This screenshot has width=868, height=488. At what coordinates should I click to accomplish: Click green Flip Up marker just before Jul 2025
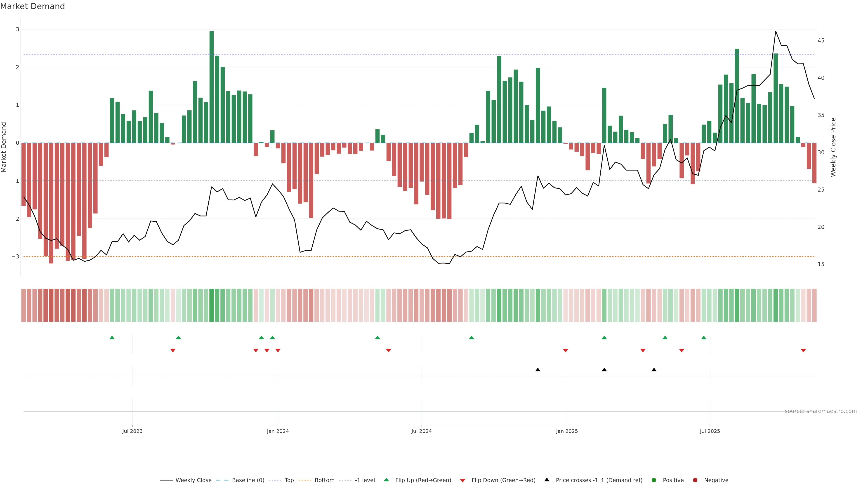click(704, 338)
